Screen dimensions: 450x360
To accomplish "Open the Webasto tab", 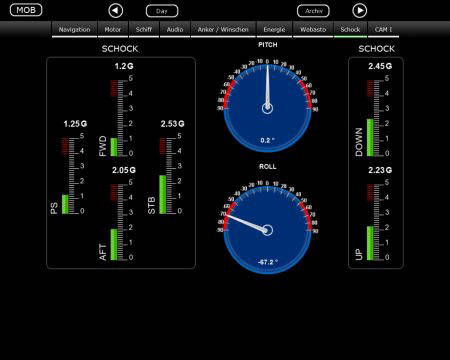I will click(x=313, y=29).
